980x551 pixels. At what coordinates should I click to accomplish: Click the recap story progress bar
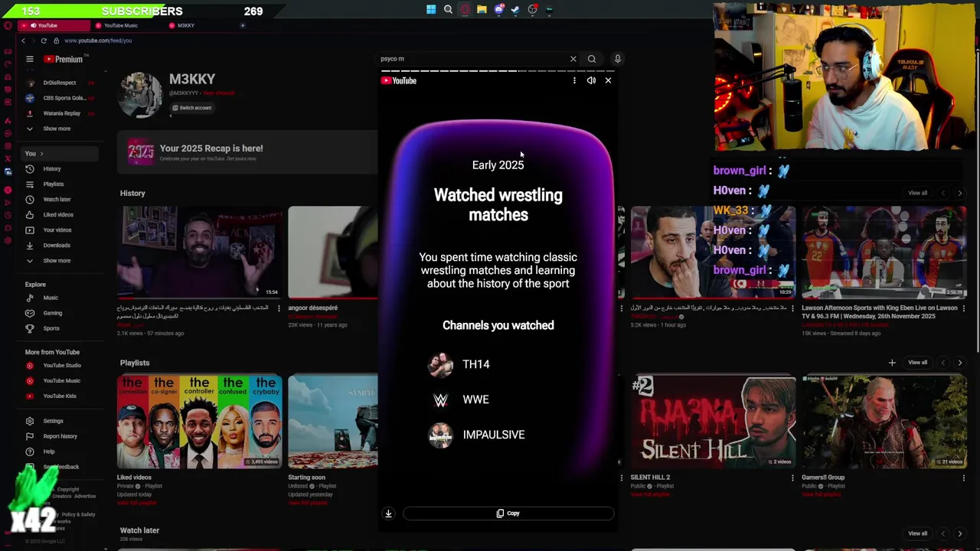click(x=498, y=71)
